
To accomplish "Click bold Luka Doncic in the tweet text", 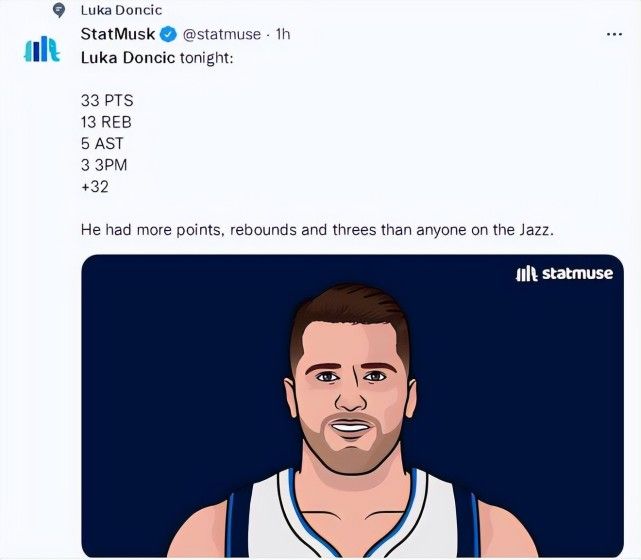I will point(127,57).
